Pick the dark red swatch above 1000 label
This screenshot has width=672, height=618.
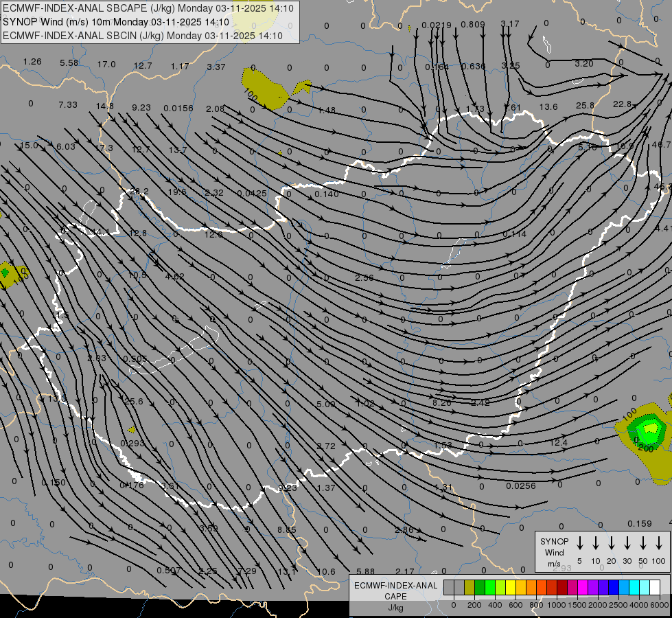point(562,588)
